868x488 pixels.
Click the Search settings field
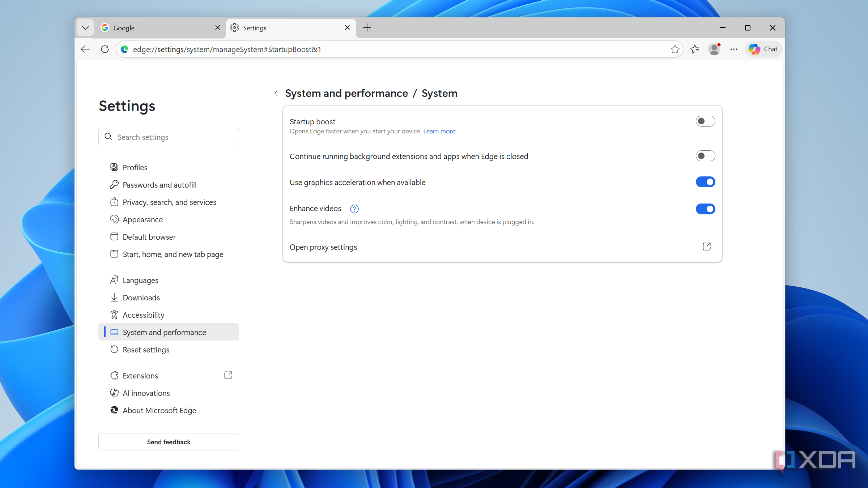click(x=169, y=137)
